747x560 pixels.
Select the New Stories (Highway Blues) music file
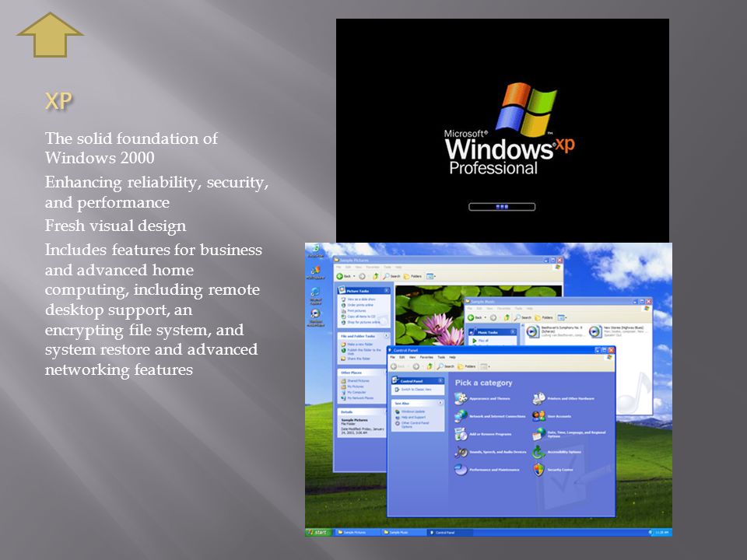coord(619,331)
